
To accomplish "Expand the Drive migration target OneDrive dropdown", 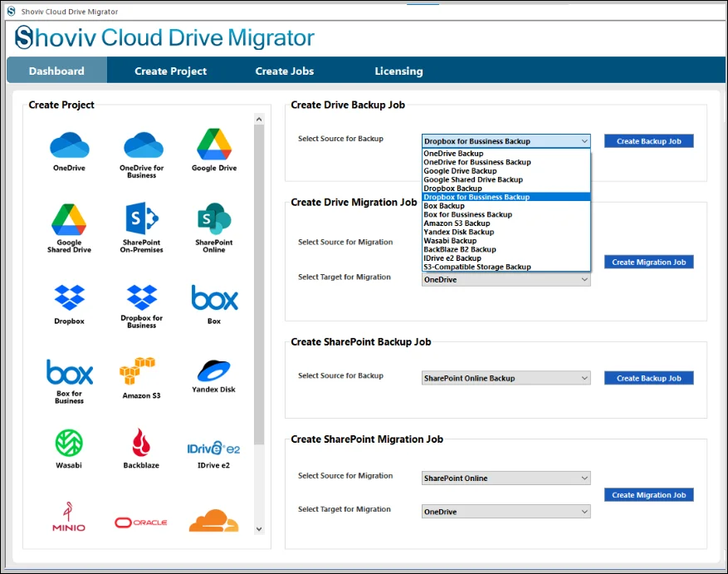I will click(506, 279).
